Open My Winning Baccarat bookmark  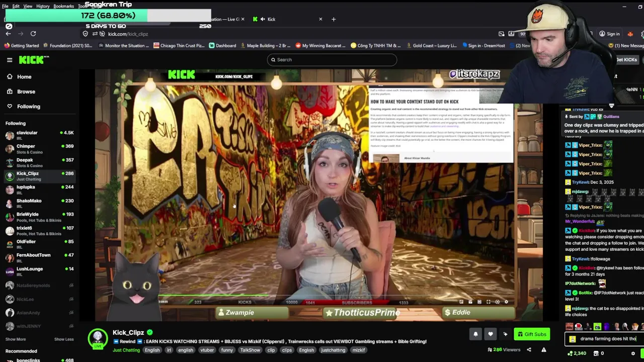pos(320,46)
